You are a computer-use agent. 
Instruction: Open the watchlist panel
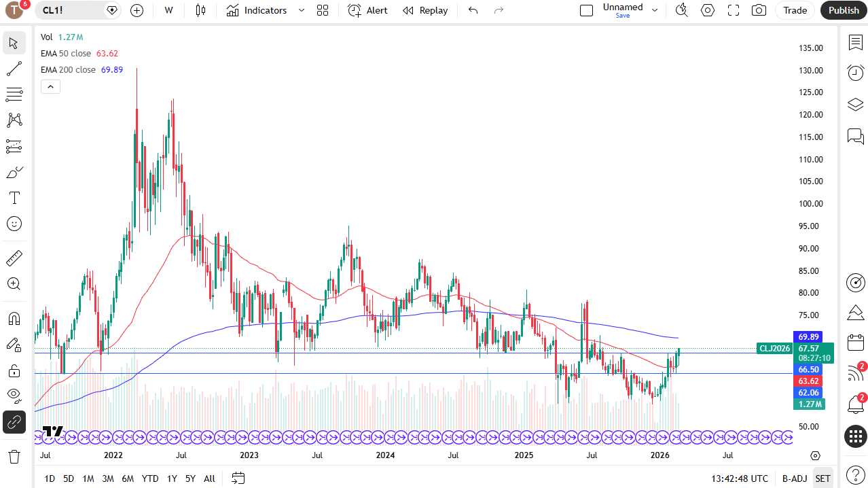855,42
